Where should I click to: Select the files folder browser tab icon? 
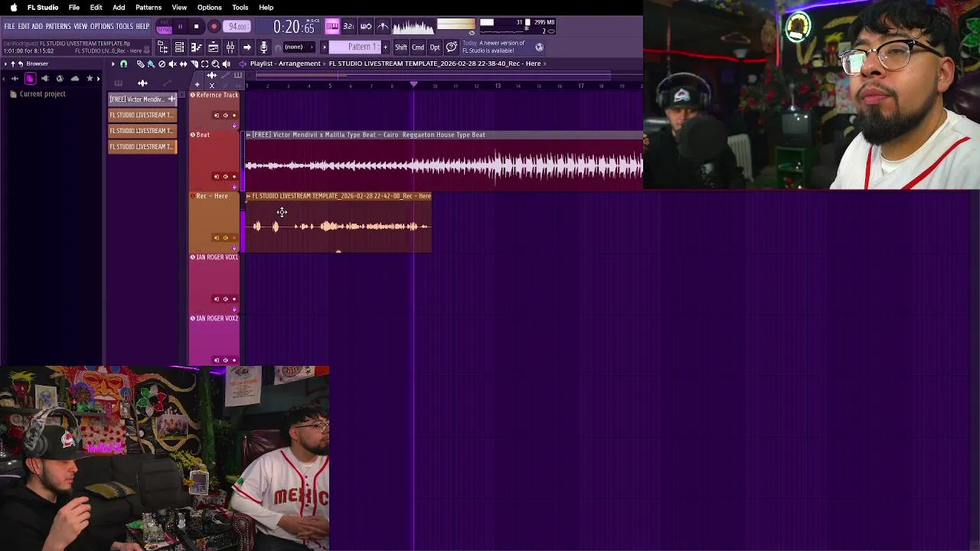click(30, 78)
